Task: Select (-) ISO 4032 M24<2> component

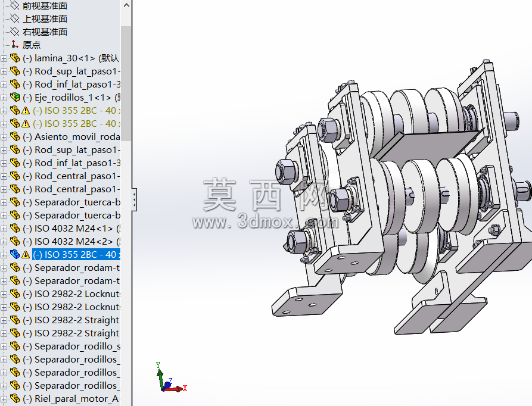Action: 71,241
